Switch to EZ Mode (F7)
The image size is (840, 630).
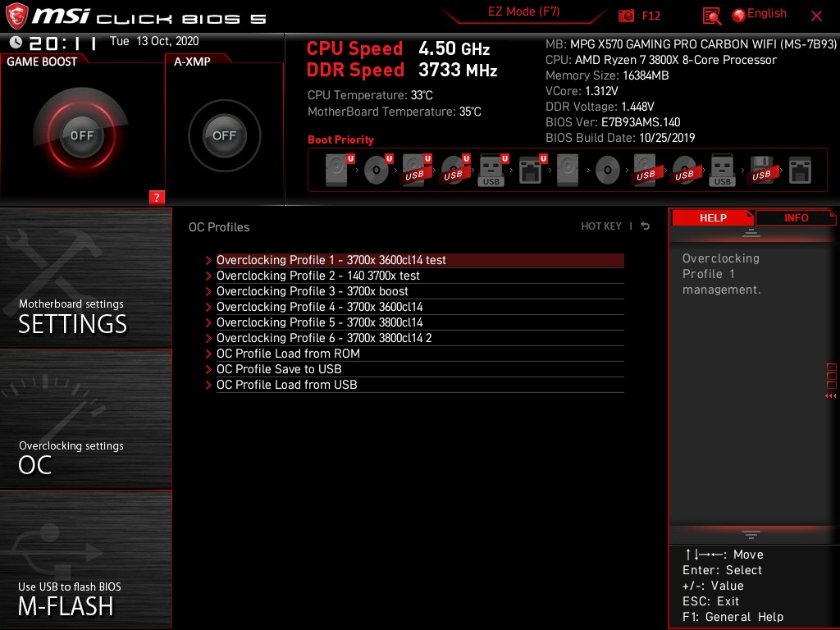523,11
